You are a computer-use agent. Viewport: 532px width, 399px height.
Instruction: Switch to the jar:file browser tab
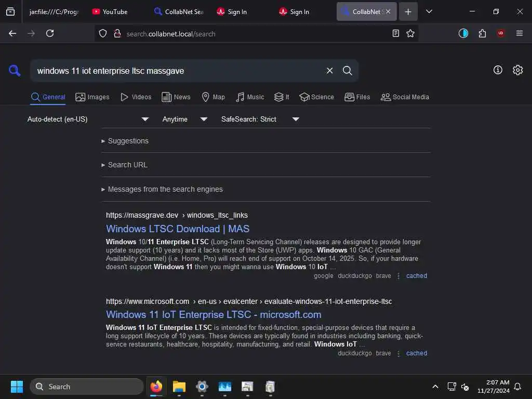54,11
